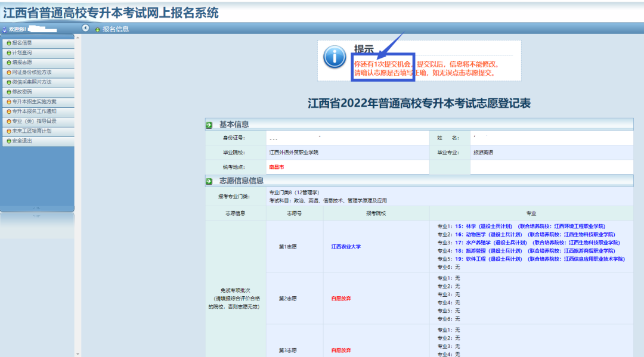Click the green bullet icon next to 修改密码

pyautogui.click(x=9, y=92)
